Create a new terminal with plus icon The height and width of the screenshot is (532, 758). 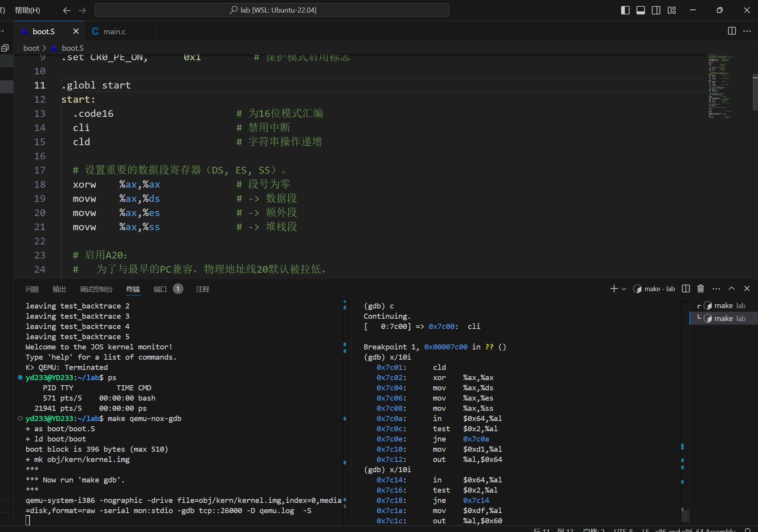(614, 289)
